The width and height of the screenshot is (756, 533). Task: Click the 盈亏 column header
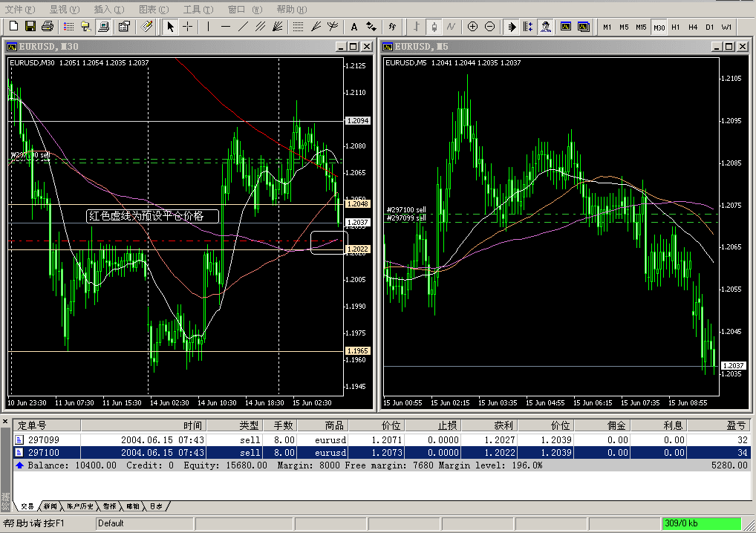tap(735, 425)
